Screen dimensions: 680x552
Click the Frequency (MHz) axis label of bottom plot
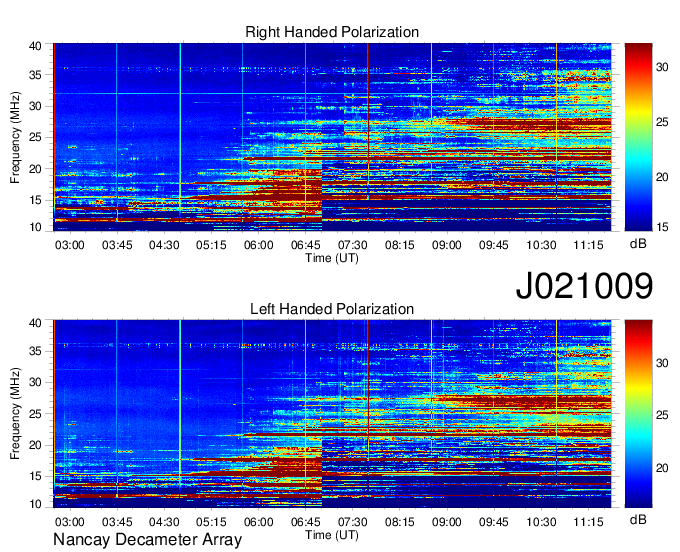pos(15,413)
